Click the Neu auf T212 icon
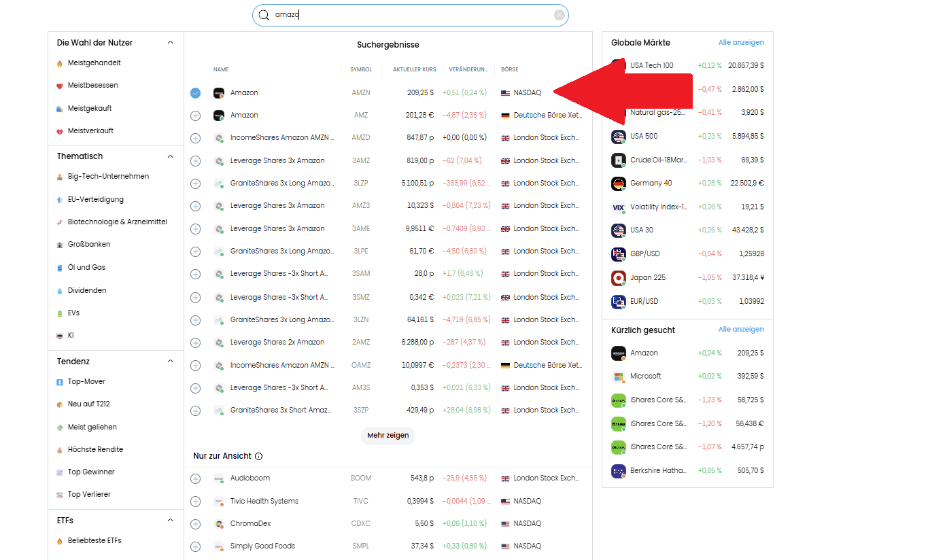 [60, 404]
